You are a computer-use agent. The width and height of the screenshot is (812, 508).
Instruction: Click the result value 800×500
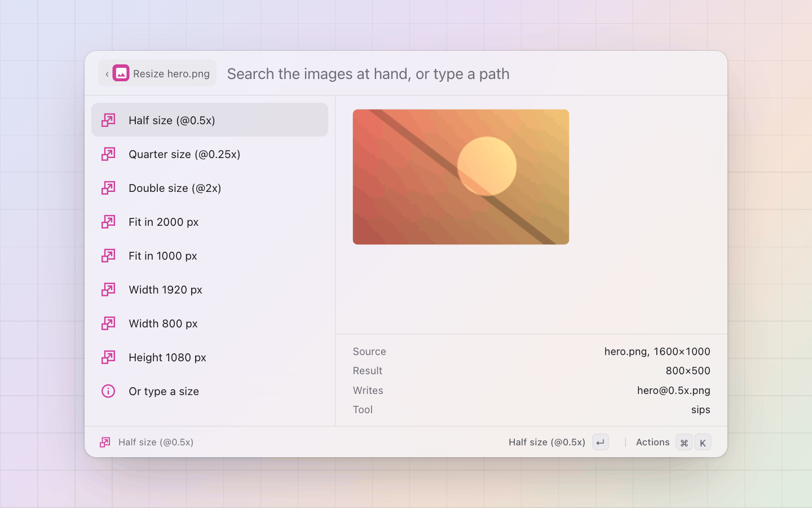click(688, 371)
